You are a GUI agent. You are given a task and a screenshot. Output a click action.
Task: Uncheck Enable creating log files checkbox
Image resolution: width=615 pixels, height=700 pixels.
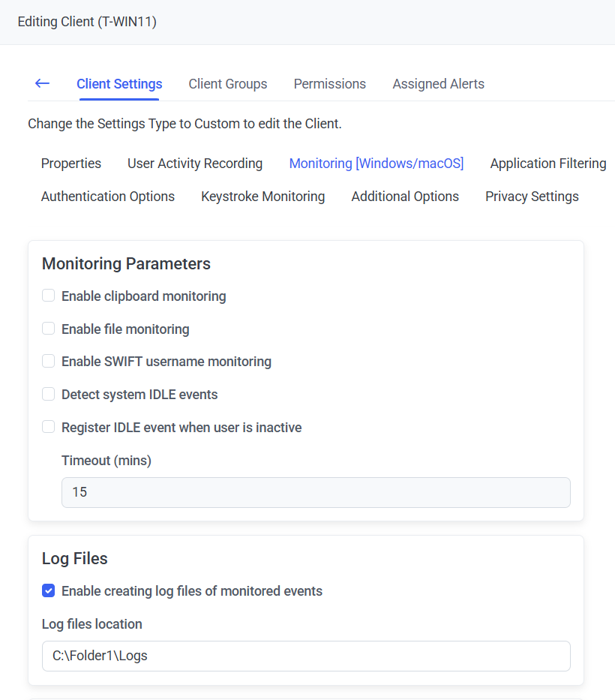coord(49,591)
